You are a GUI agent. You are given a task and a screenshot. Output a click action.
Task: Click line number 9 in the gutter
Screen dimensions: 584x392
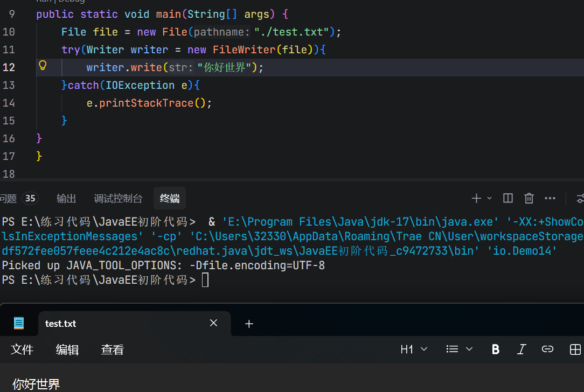[x=12, y=14]
